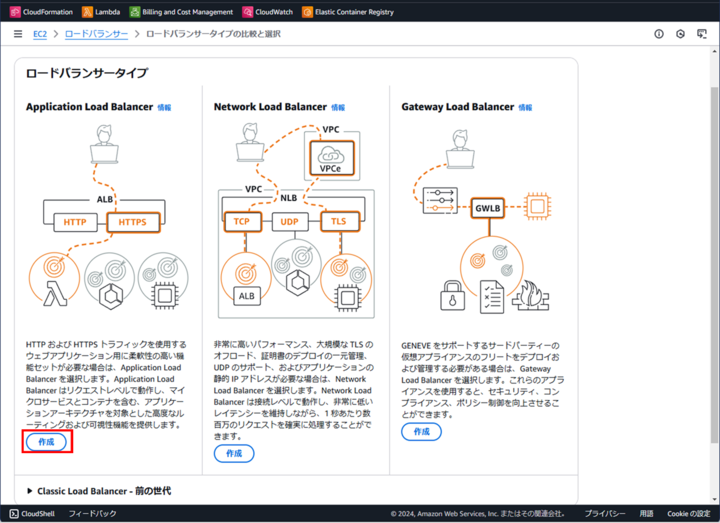Expand Classic Load Balancer - 前の世代 section
The width and height of the screenshot is (720, 523).
[99, 491]
